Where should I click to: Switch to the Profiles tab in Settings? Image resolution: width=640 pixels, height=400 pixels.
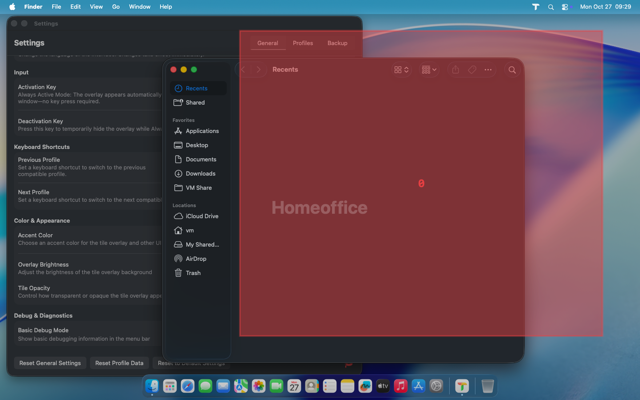(x=303, y=43)
